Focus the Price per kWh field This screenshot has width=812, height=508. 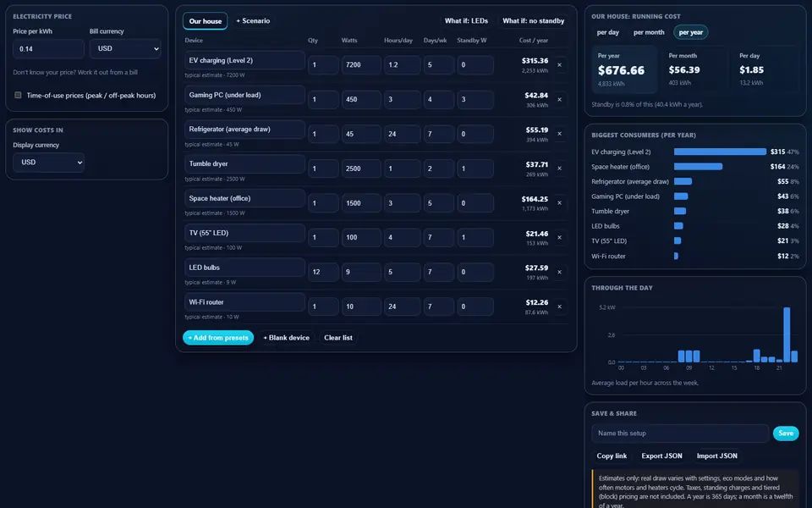point(49,49)
